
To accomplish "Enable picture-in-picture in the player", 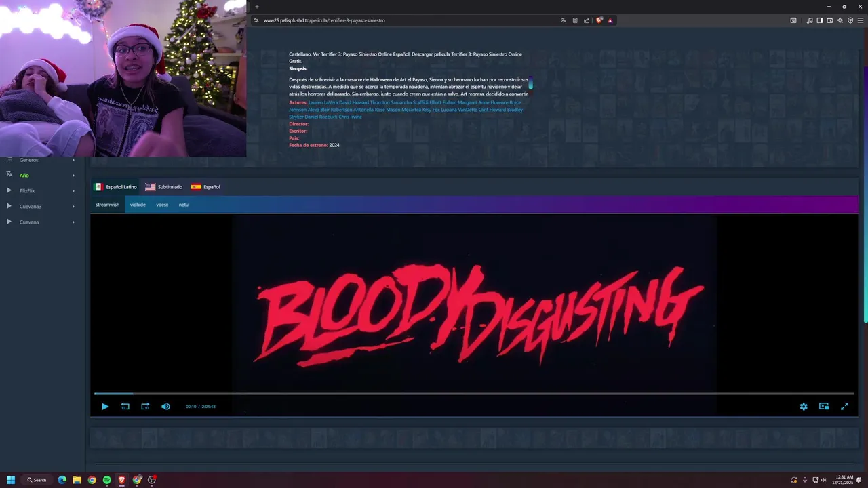I will tap(824, 407).
